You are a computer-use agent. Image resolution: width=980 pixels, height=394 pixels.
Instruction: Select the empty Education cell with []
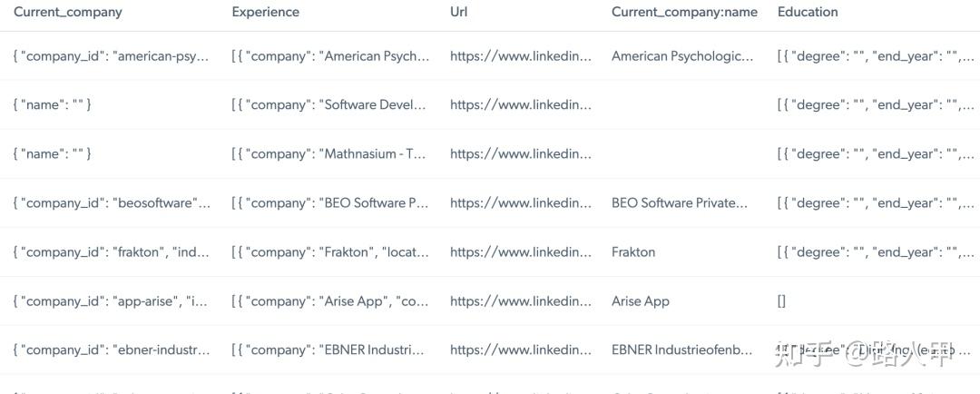tap(781, 301)
